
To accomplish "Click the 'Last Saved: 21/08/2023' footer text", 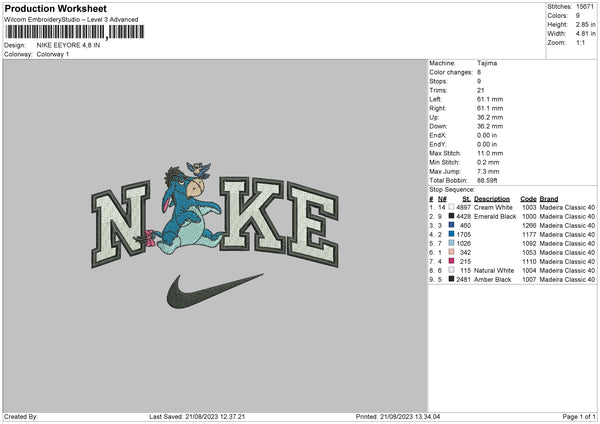I will pos(197,417).
